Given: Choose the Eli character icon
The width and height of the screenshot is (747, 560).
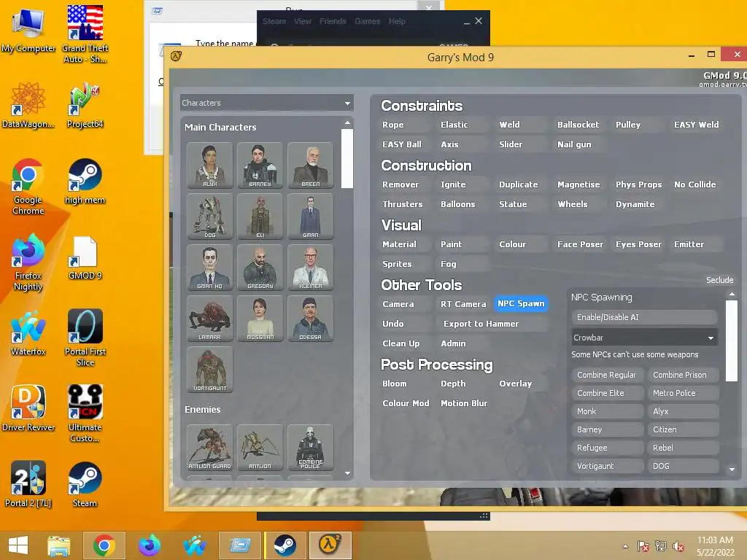Looking at the screenshot, I should 260,216.
